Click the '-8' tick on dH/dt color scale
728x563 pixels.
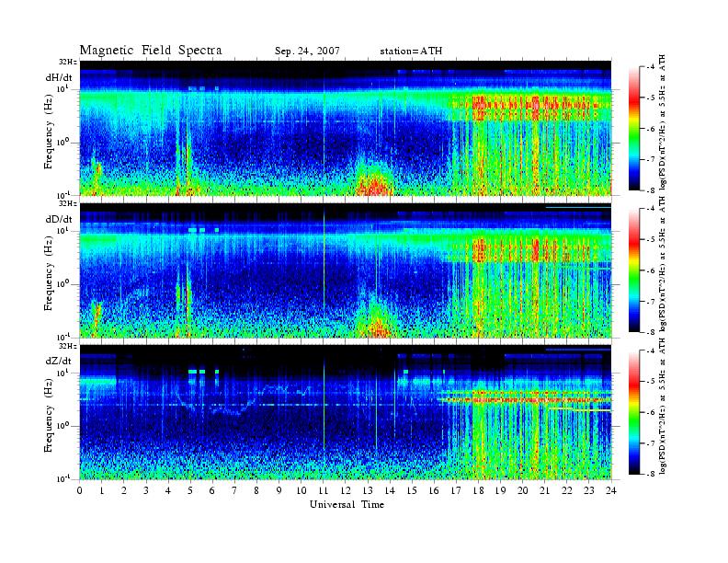tap(650, 190)
